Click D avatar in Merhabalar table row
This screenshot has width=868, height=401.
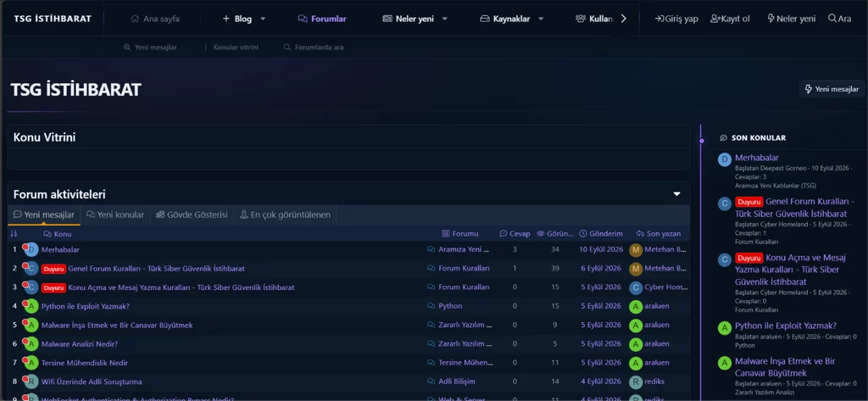pos(31,250)
